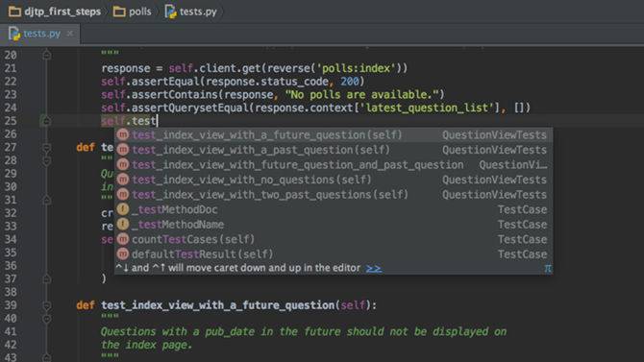Screen dimensions: 644x362
Task: Click TestCase label in the _testMethodDoc row
Action: pyautogui.click(x=522, y=209)
